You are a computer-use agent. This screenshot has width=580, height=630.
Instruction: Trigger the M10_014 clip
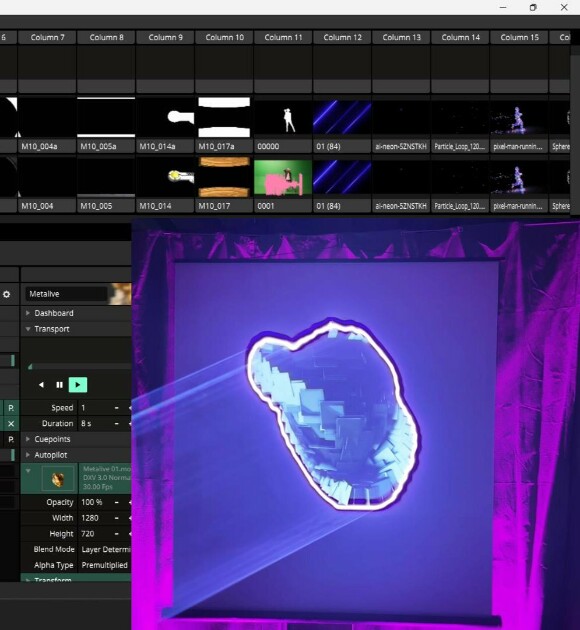pos(165,177)
